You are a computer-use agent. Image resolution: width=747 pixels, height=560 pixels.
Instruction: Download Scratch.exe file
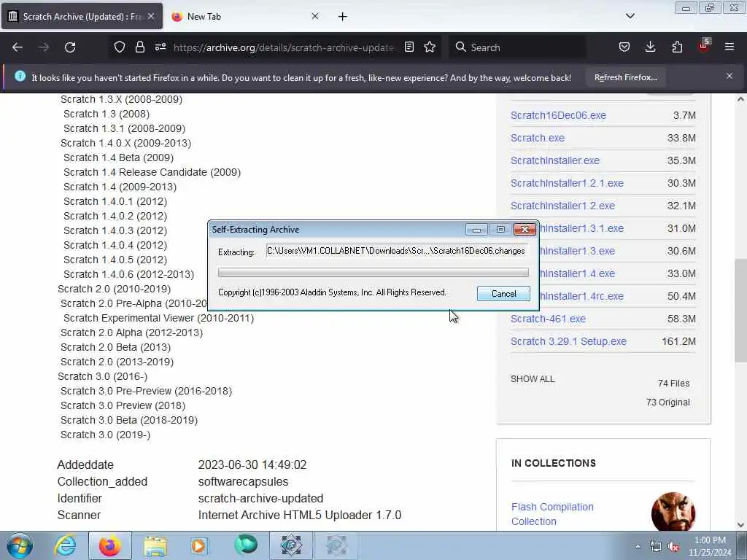(x=538, y=138)
